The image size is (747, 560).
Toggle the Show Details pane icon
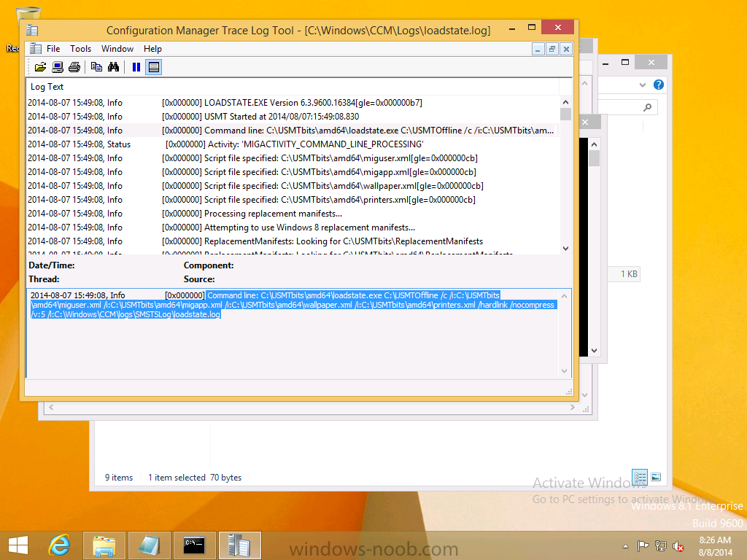(x=153, y=67)
